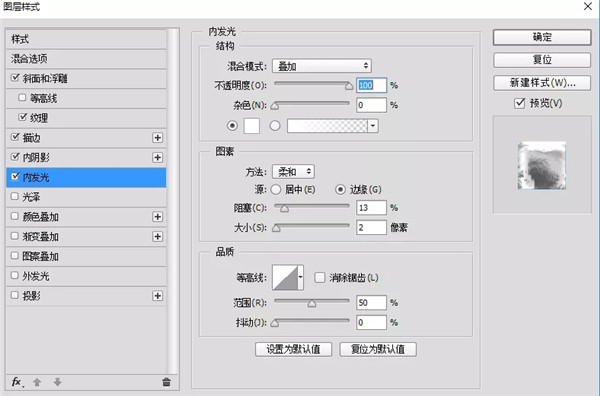The image size is (600, 396).
Task: Enable the 图案叠加 checkbox
Action: pos(15,256)
